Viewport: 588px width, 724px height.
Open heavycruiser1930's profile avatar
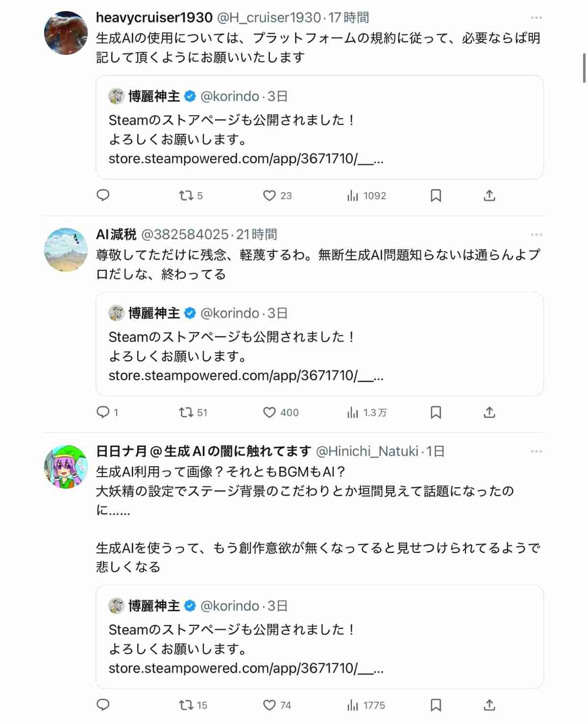tap(66, 33)
